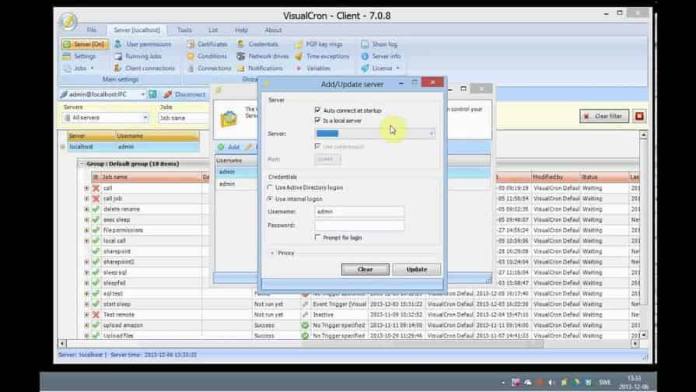
Task: Open Certificates settings icon
Action: pos(191,44)
